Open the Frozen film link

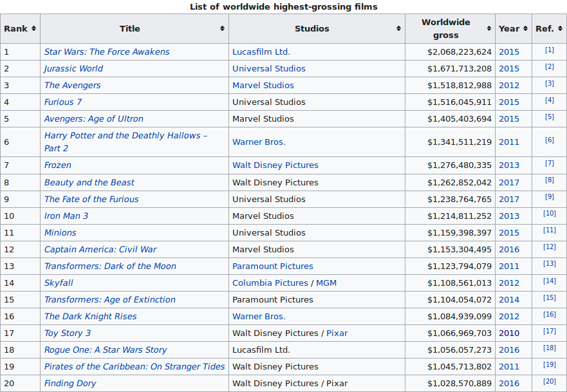pyautogui.click(x=57, y=165)
